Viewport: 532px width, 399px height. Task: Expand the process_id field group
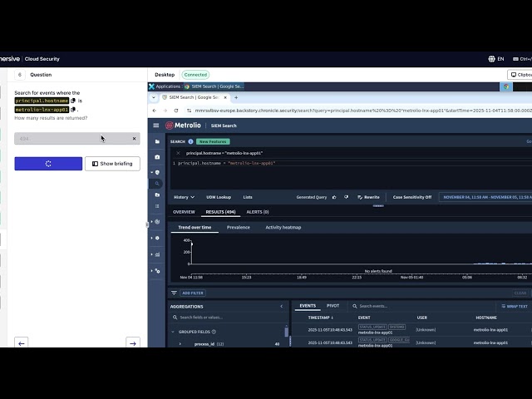180,343
